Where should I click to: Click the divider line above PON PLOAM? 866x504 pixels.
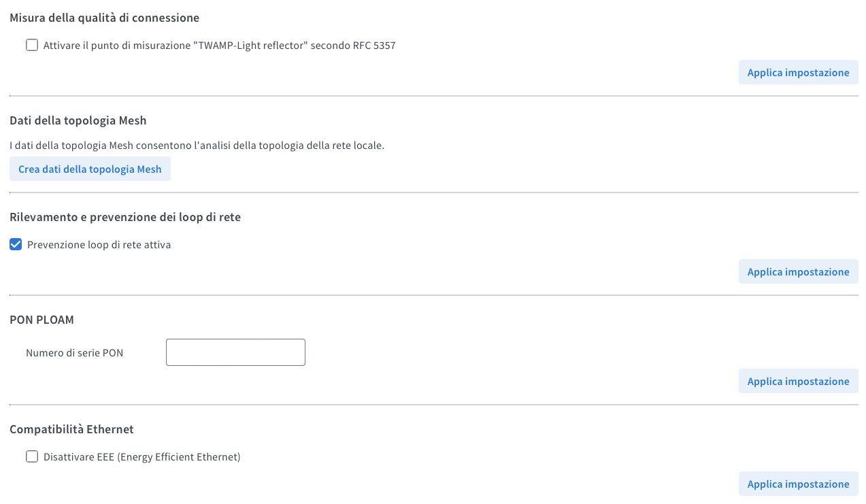pos(433,295)
